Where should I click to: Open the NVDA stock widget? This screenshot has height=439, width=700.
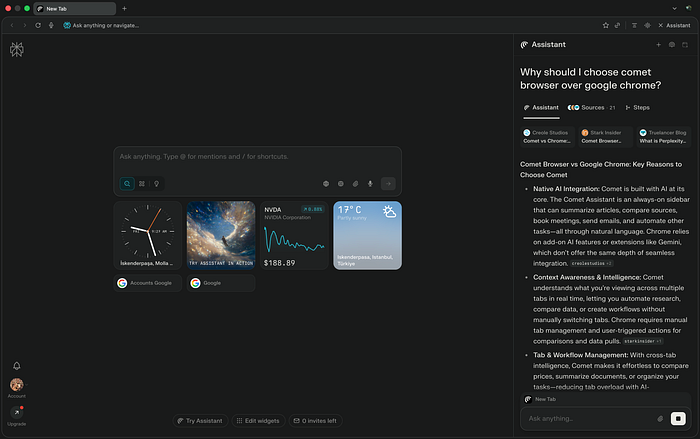click(294, 236)
